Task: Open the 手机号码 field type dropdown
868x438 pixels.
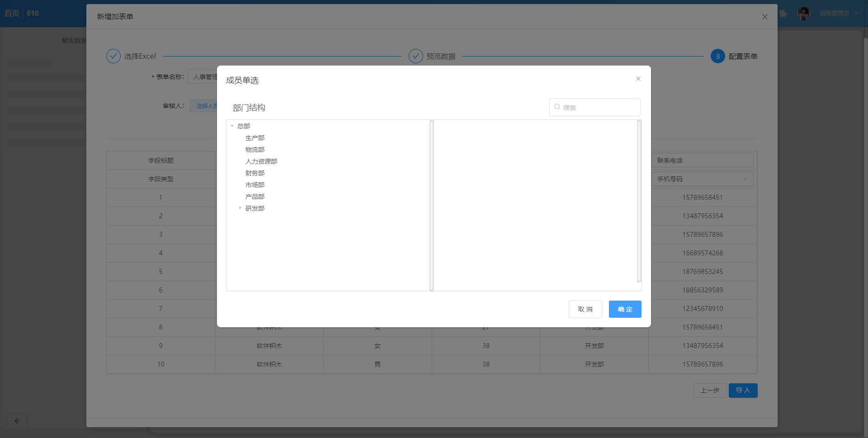Action: 702,179
